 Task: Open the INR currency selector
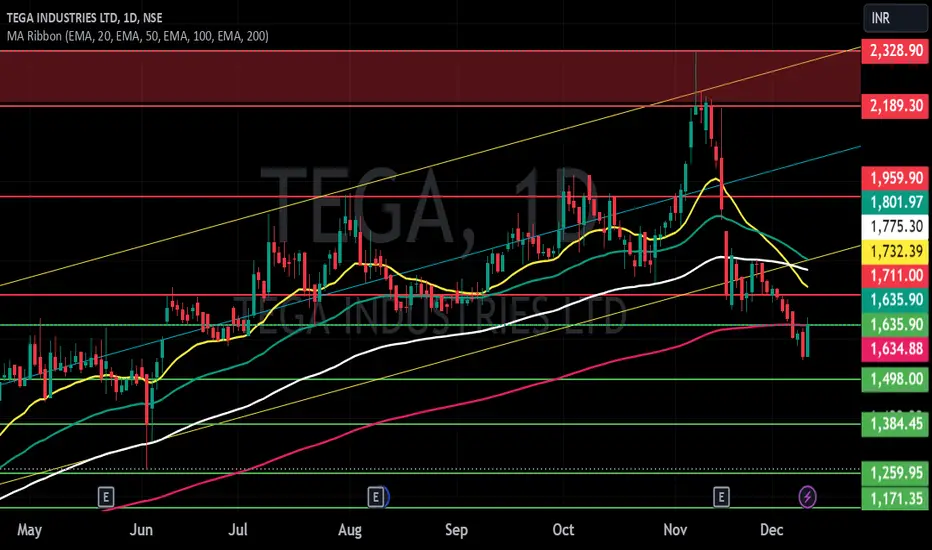pyautogui.click(x=895, y=18)
